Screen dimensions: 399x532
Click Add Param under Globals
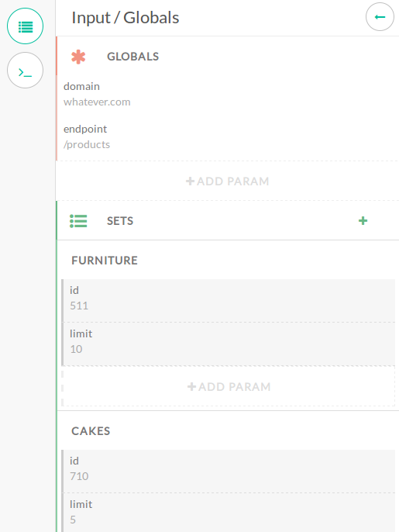228,181
